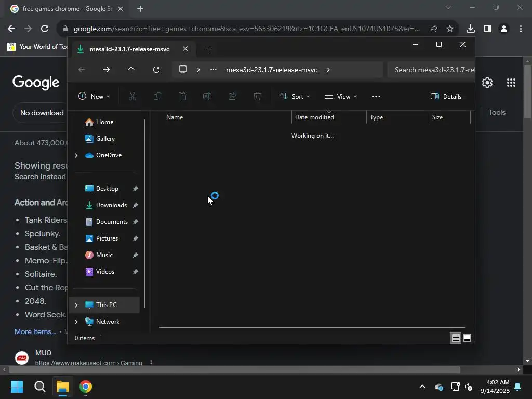Show hidden breadcrumb path ellipsis in address bar
Screen dimensions: 532x399
point(214,69)
